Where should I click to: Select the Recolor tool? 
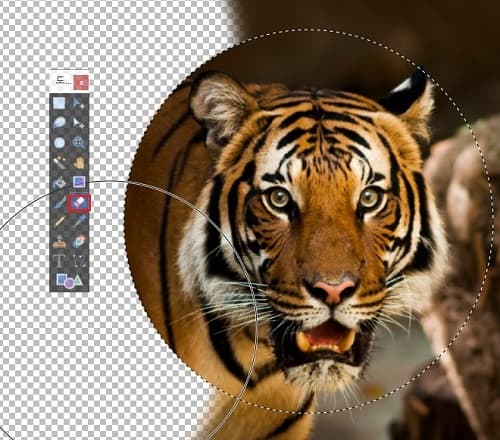pyautogui.click(x=79, y=241)
